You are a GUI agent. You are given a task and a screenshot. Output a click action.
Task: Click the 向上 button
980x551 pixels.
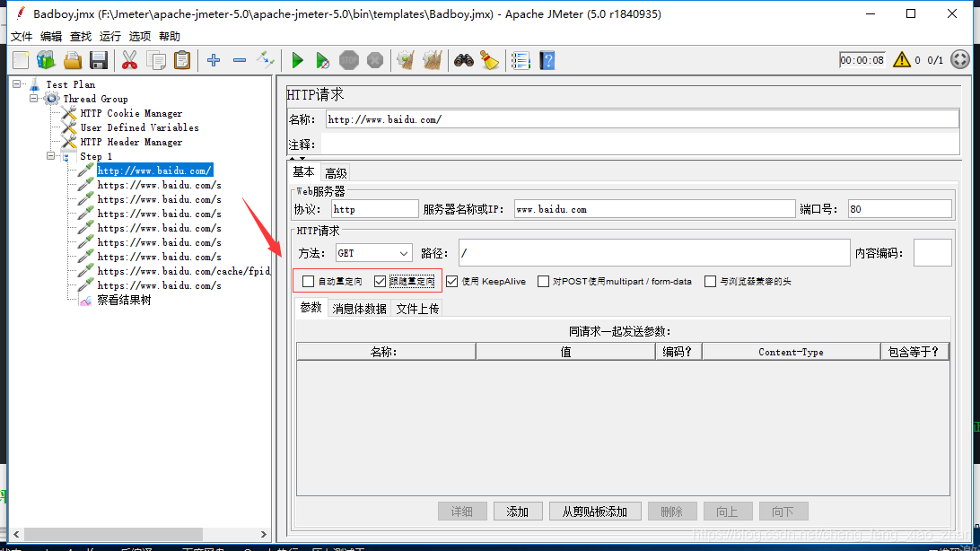pyautogui.click(x=728, y=512)
